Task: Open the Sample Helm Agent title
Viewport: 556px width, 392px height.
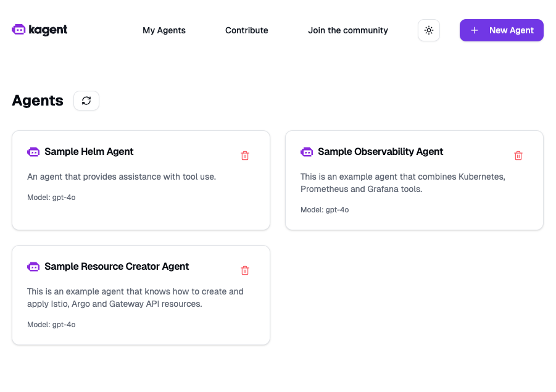Action: (89, 152)
